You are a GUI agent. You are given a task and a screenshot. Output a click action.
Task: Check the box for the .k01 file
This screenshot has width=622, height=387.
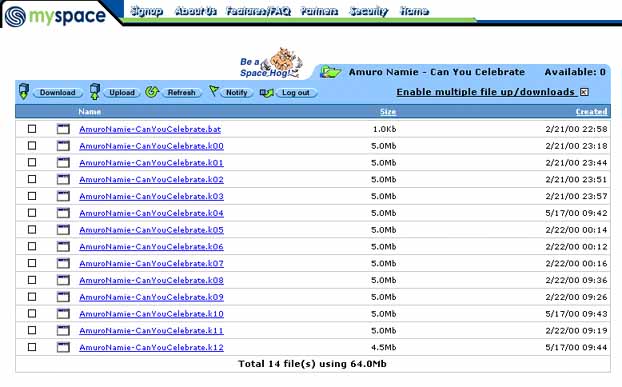point(32,163)
